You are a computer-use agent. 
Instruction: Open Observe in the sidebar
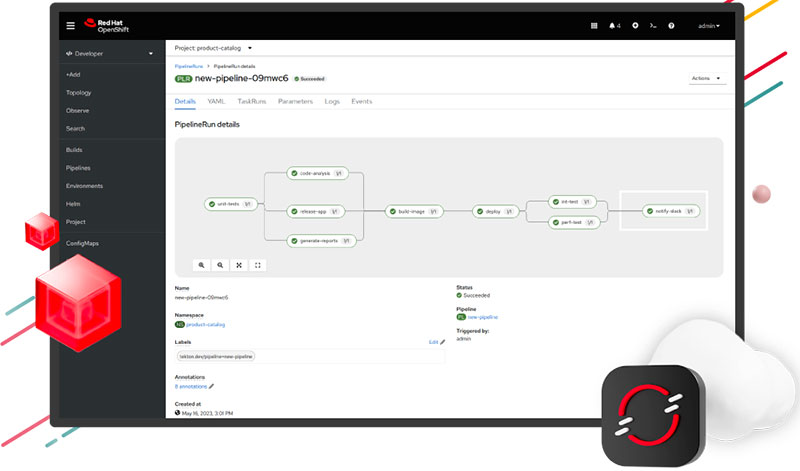(78, 110)
